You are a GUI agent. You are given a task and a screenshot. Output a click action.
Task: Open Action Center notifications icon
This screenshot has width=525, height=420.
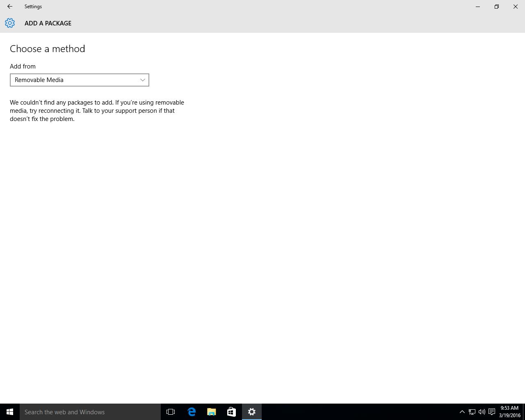coord(492,412)
